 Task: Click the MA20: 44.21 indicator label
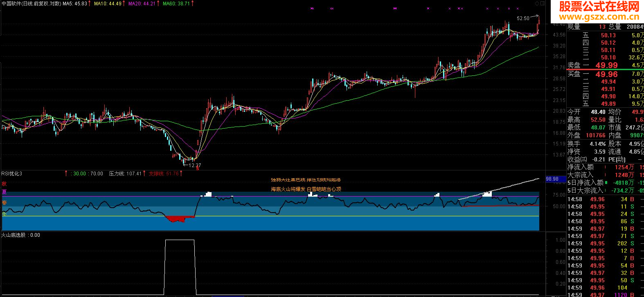(x=142, y=3)
